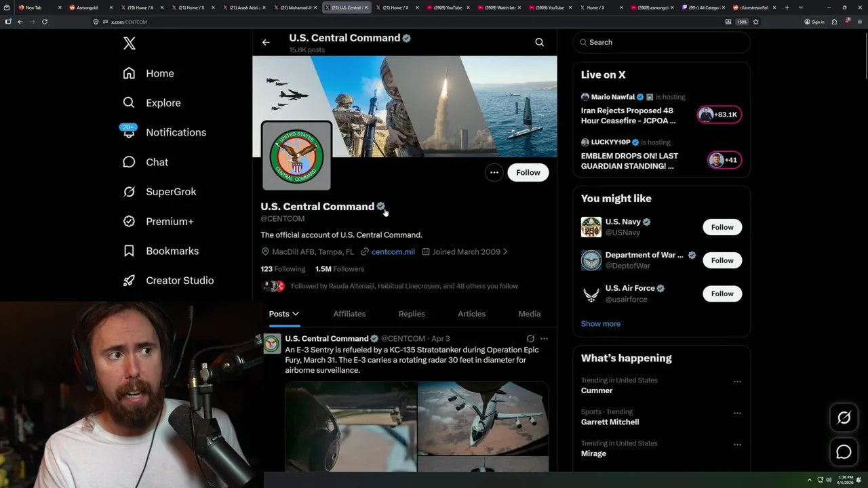Click the verified badge beside profile name

coord(380,206)
